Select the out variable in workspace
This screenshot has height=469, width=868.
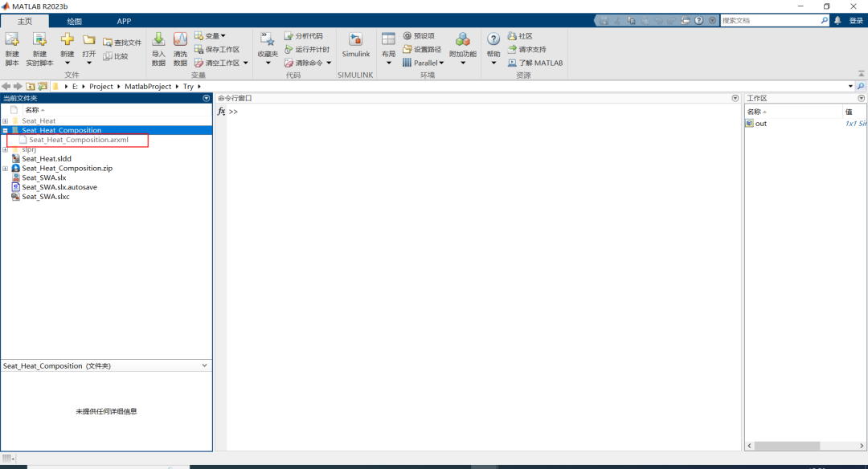pyautogui.click(x=760, y=124)
